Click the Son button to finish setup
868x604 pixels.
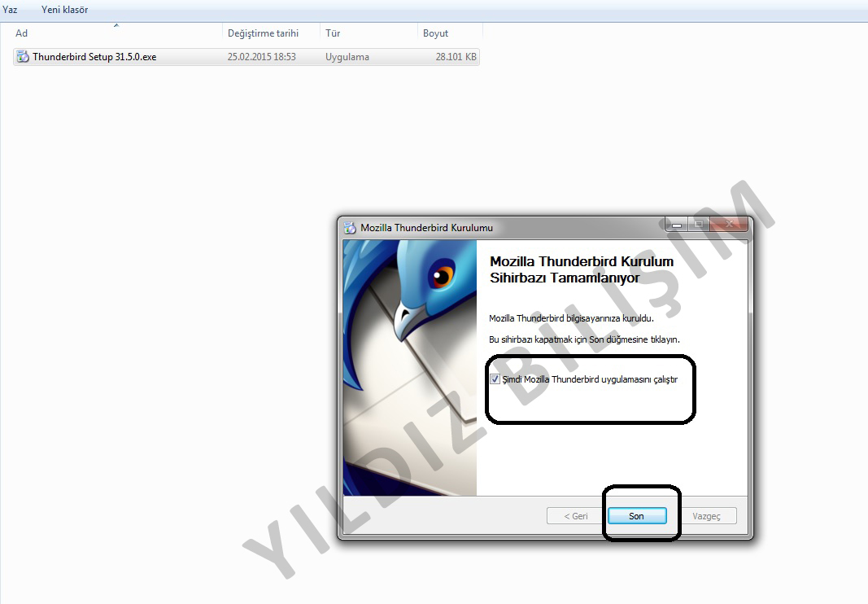(x=637, y=516)
